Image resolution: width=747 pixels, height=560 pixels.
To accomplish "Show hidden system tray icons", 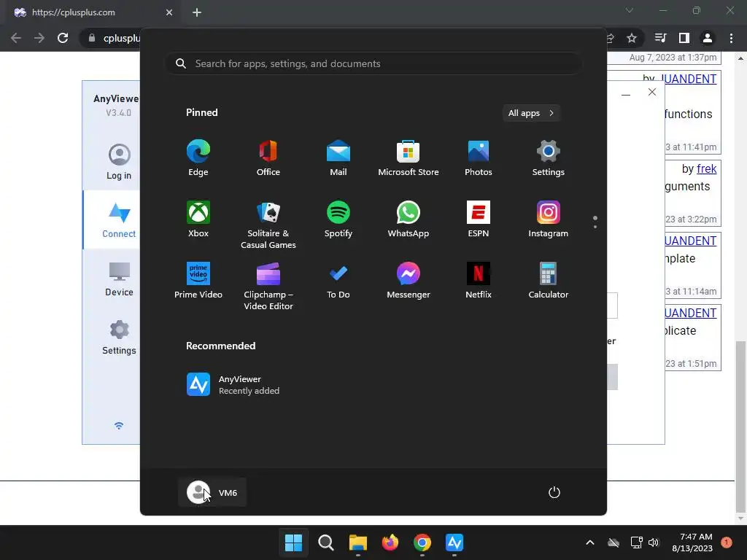I will [589, 542].
